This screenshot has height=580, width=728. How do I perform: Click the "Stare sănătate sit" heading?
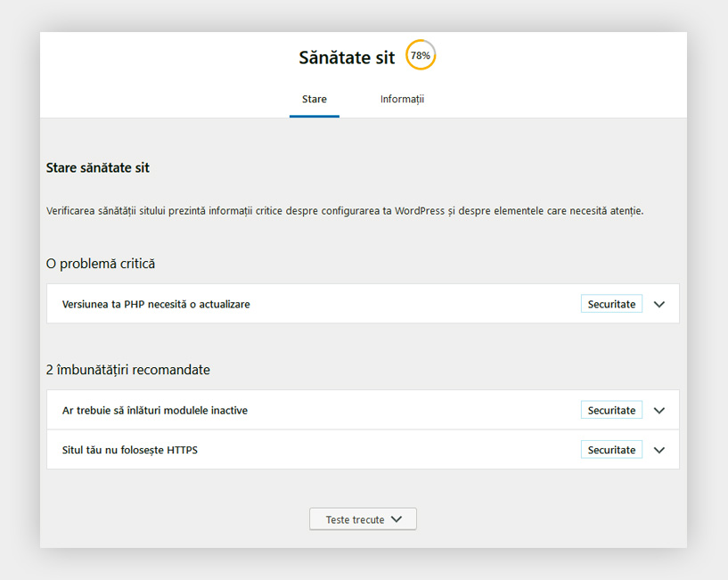[x=98, y=167]
